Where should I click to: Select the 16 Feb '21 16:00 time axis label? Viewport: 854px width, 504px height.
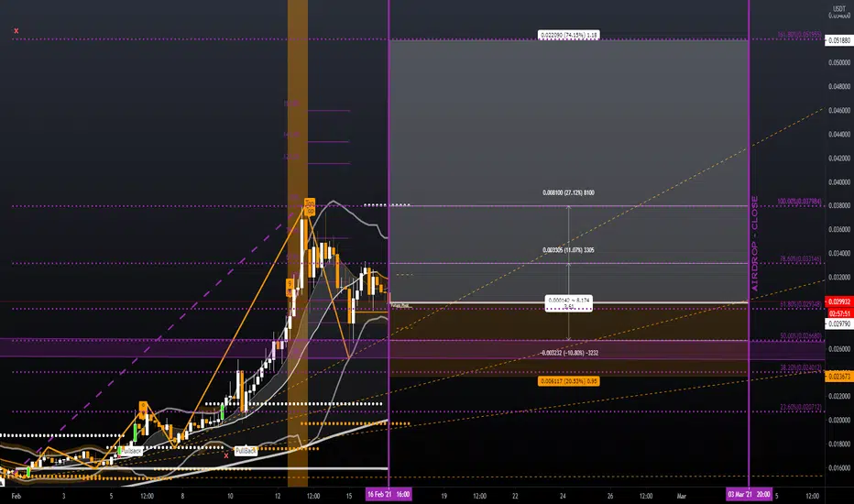(389, 495)
